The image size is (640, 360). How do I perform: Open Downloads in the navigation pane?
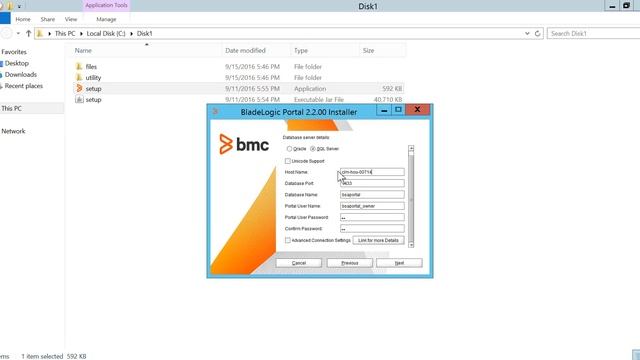pos(21,75)
